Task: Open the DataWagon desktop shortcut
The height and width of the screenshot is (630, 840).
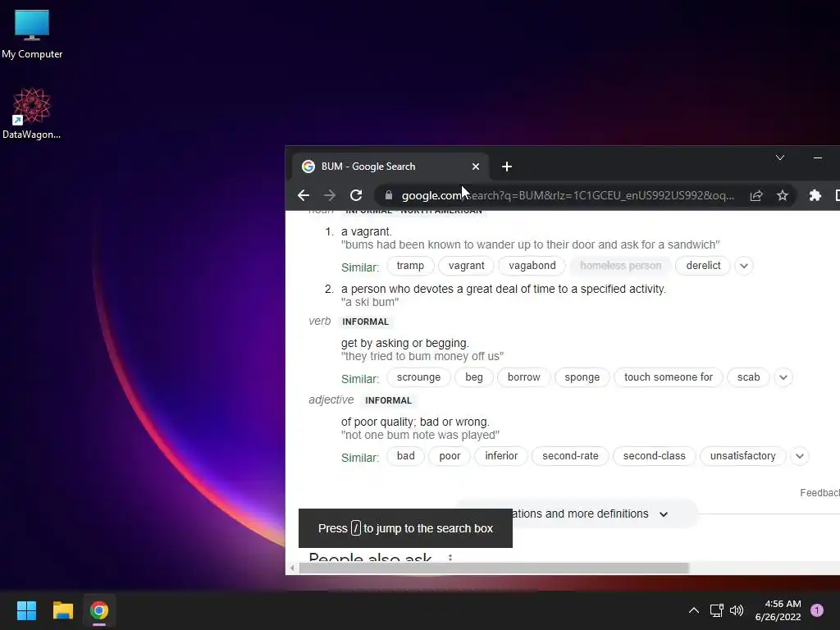Action: coord(32,113)
